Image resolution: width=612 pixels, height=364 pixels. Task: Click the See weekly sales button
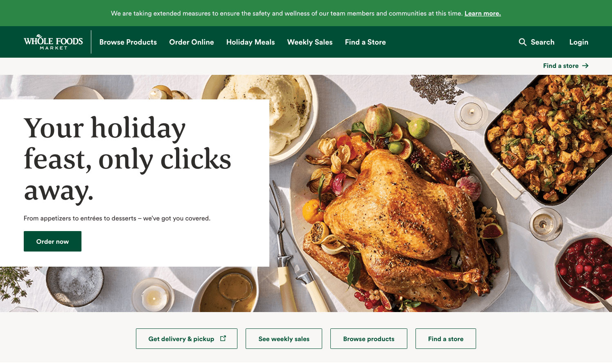coord(284,339)
